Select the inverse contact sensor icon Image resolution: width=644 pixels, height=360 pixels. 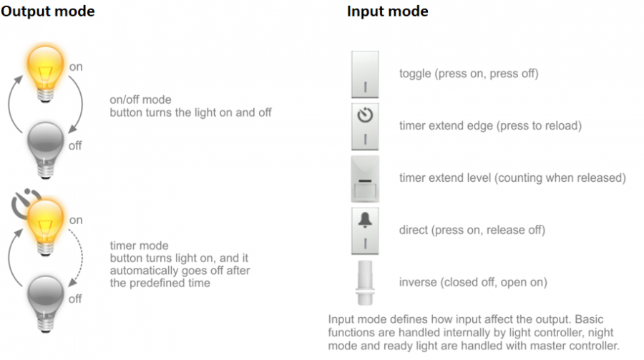pos(366,281)
